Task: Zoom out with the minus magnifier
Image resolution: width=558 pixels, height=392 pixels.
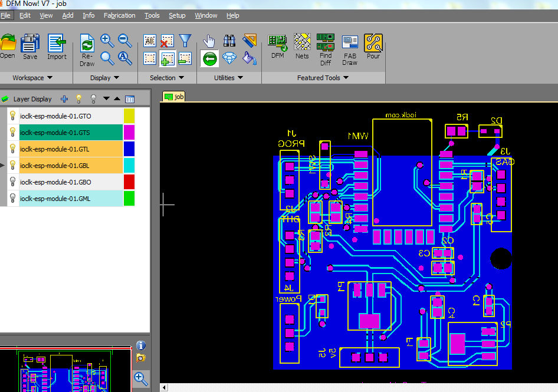Action: click(x=125, y=41)
